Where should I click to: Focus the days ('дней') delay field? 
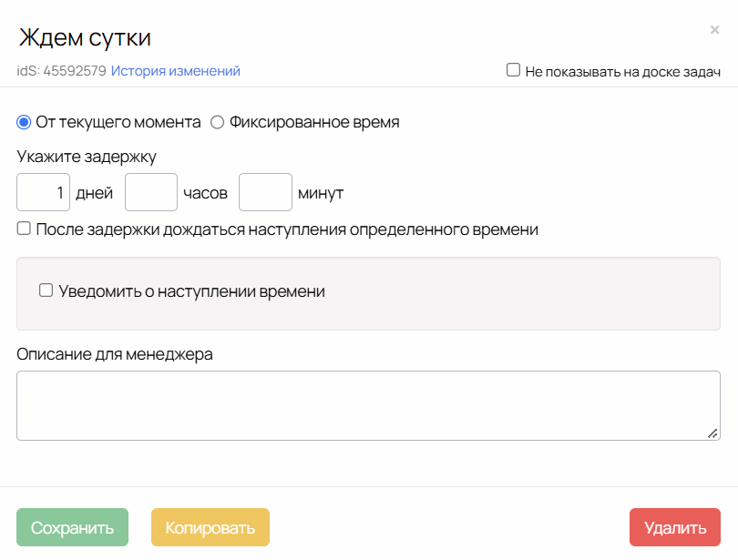tap(44, 192)
